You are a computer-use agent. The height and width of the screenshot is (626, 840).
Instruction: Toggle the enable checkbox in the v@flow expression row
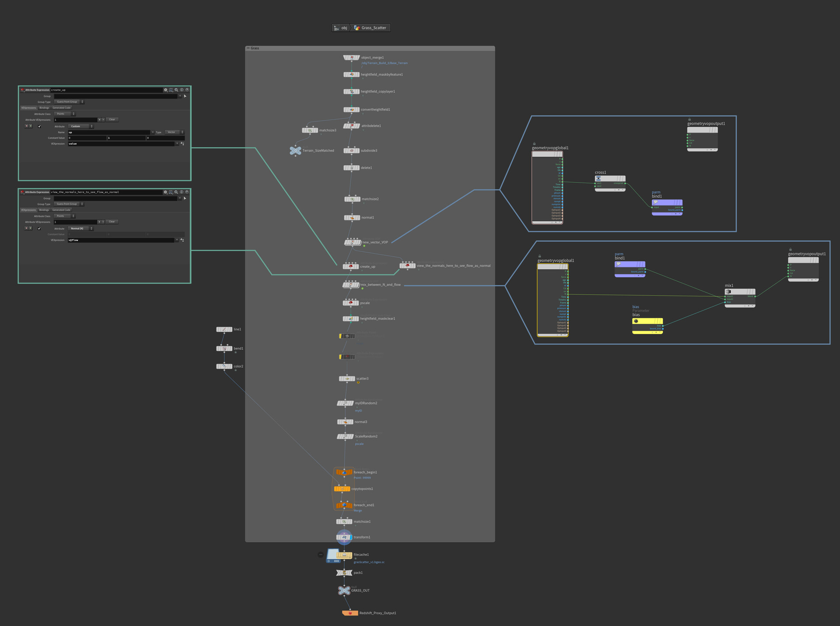(x=39, y=229)
